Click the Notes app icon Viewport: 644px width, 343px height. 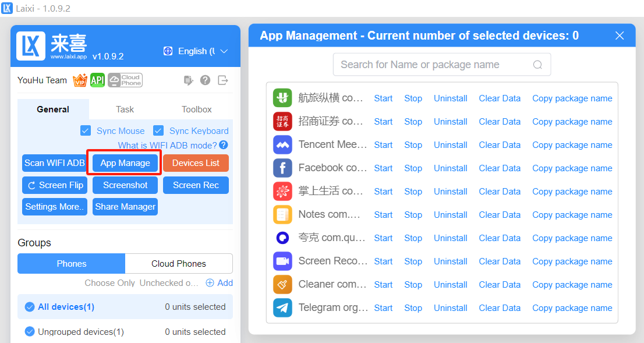(282, 214)
